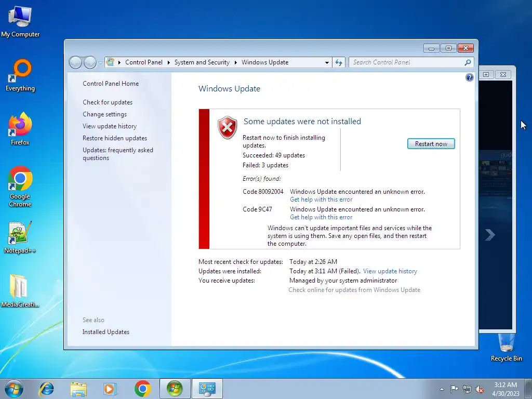
Task: Open Change settings
Action: [x=104, y=114]
